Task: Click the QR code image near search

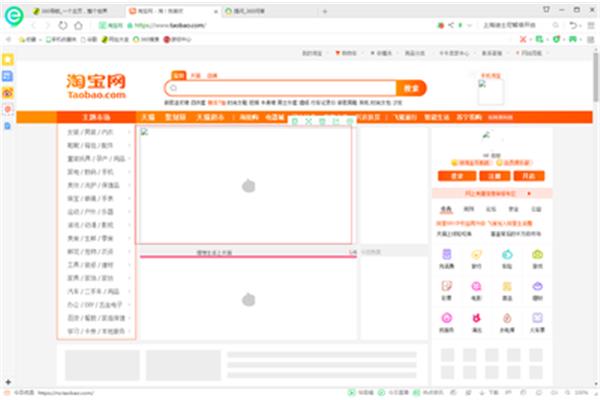Action: 491,92
